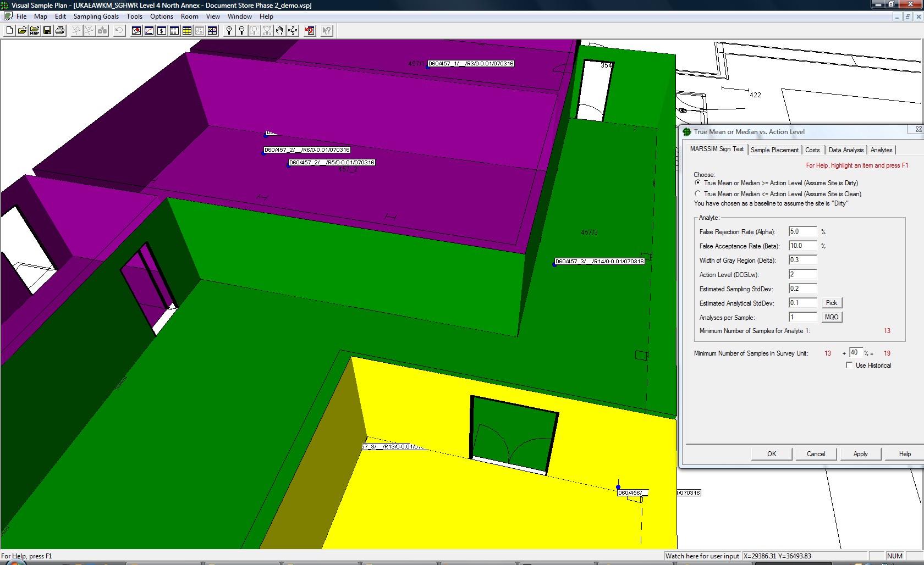Select the Zoom Window tool
924x565 pixels.
[254, 31]
